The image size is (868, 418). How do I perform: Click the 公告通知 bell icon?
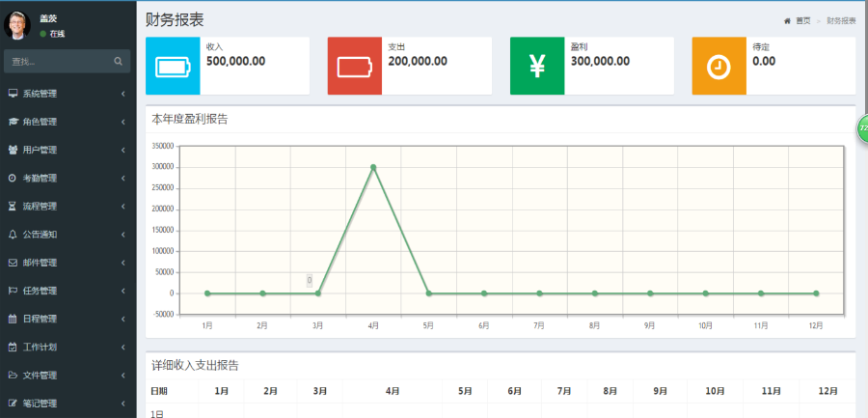[x=13, y=235]
